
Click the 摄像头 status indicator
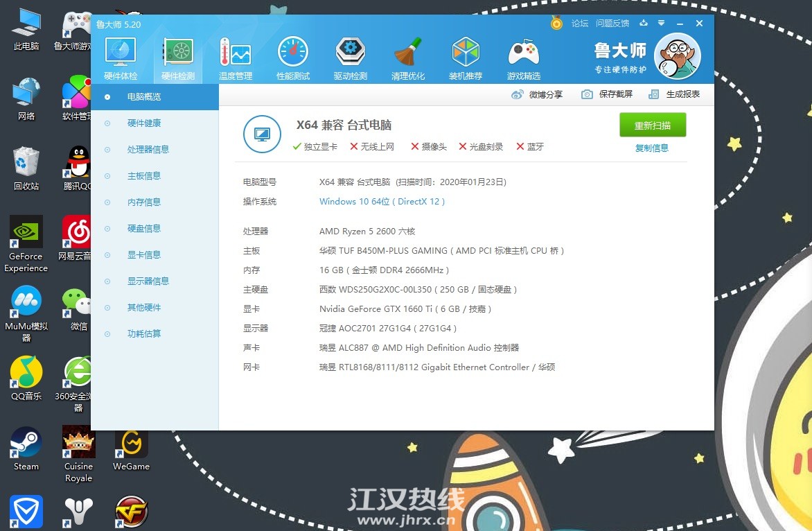(429, 146)
